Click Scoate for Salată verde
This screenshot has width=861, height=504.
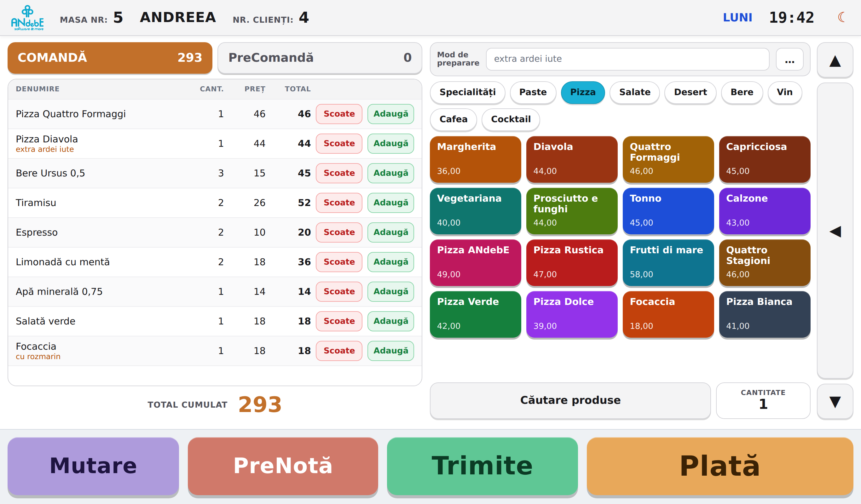[x=339, y=321]
